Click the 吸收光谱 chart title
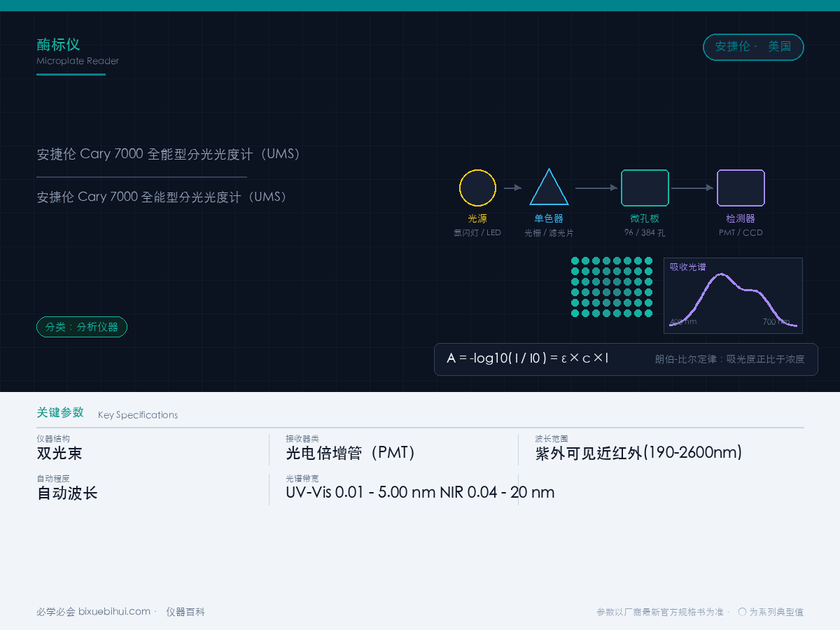Viewport: 840px width, 630px height. click(687, 267)
